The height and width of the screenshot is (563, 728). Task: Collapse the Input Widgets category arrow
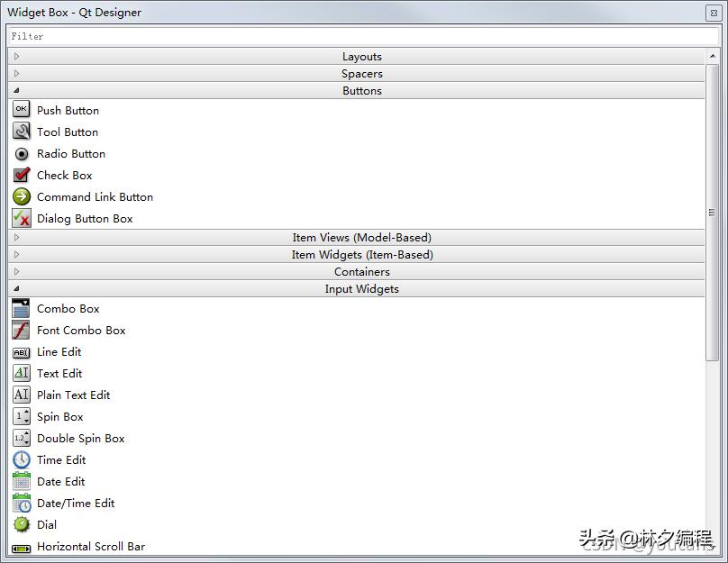pos(17,288)
